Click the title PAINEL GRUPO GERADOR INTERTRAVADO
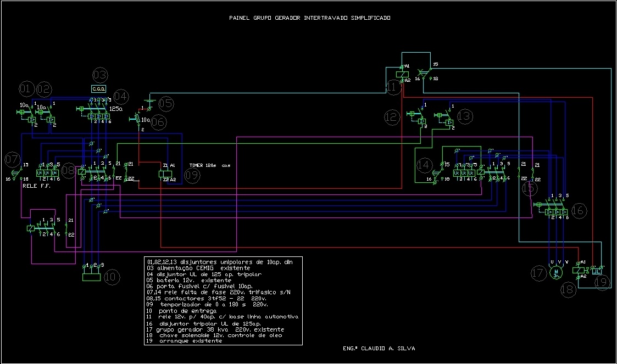This screenshot has height=364, width=617. [310, 17]
